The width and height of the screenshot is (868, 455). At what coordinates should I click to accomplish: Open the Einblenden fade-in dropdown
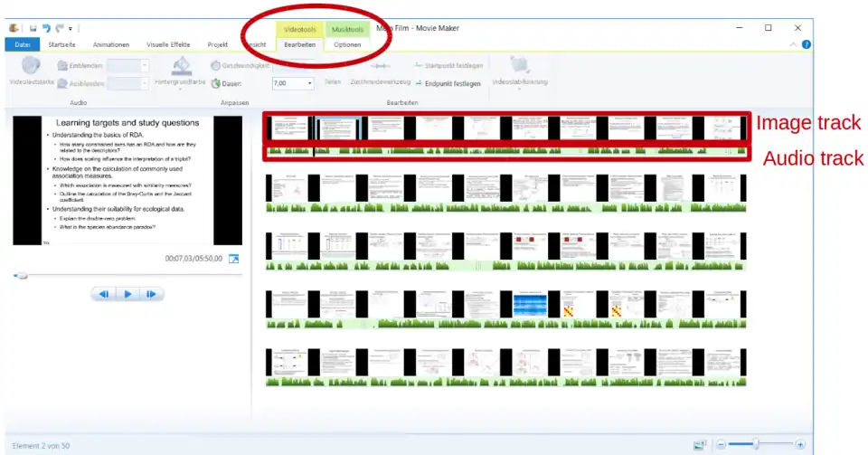click(x=145, y=65)
